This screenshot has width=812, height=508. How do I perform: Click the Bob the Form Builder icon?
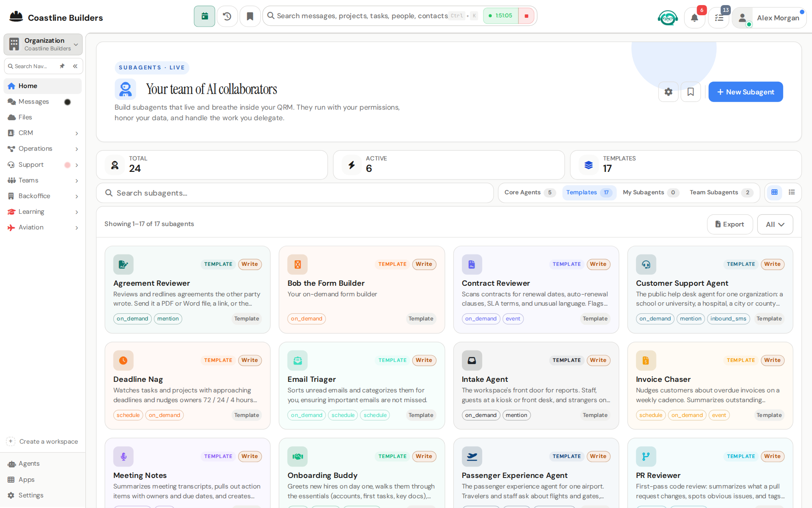pos(298,265)
